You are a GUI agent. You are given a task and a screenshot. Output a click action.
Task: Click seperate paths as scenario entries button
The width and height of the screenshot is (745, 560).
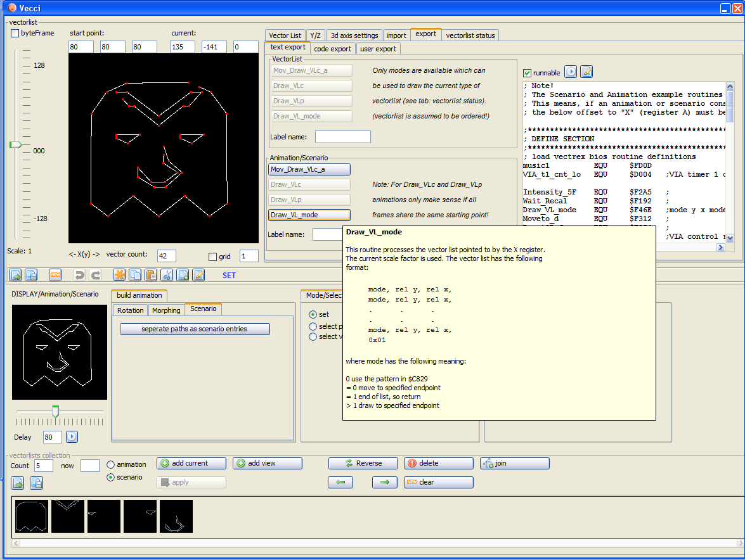pyautogui.click(x=195, y=329)
